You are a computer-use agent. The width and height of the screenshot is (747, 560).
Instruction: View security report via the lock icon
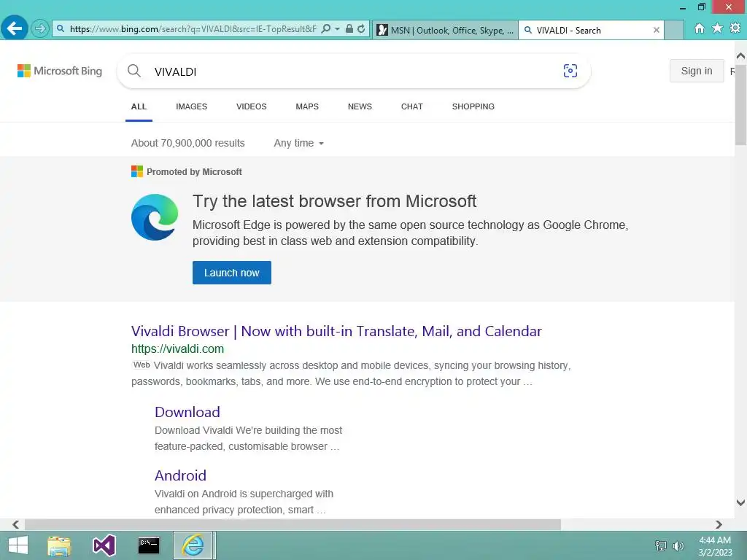coord(349,28)
